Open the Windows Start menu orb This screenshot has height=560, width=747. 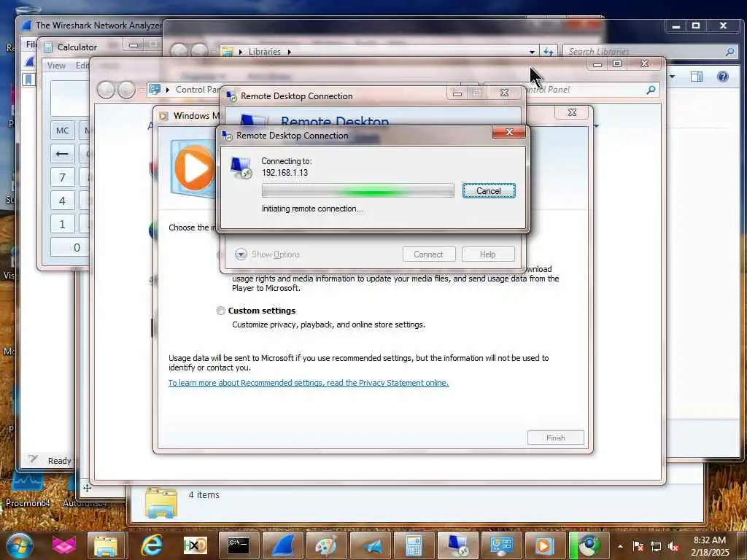coord(20,545)
